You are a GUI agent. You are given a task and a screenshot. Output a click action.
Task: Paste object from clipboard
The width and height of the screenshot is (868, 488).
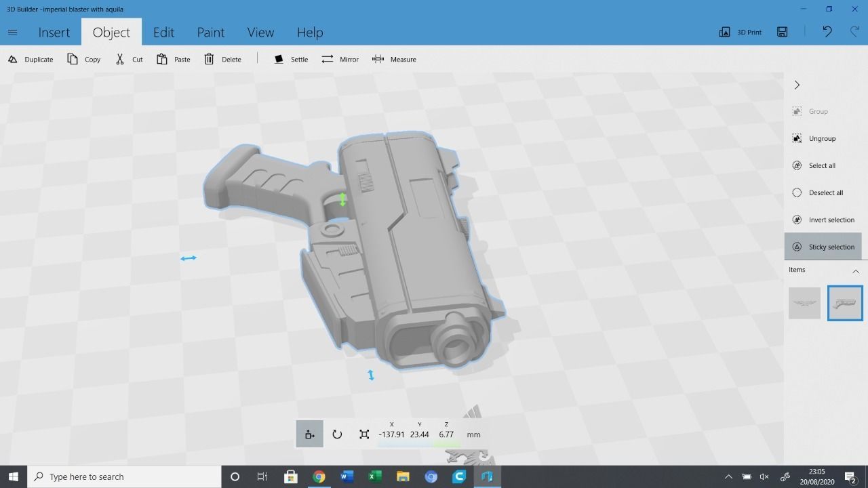click(x=174, y=59)
